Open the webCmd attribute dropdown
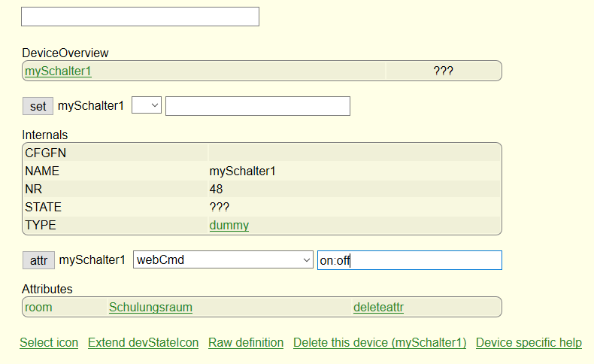This screenshot has height=364, width=594. pyautogui.click(x=223, y=259)
